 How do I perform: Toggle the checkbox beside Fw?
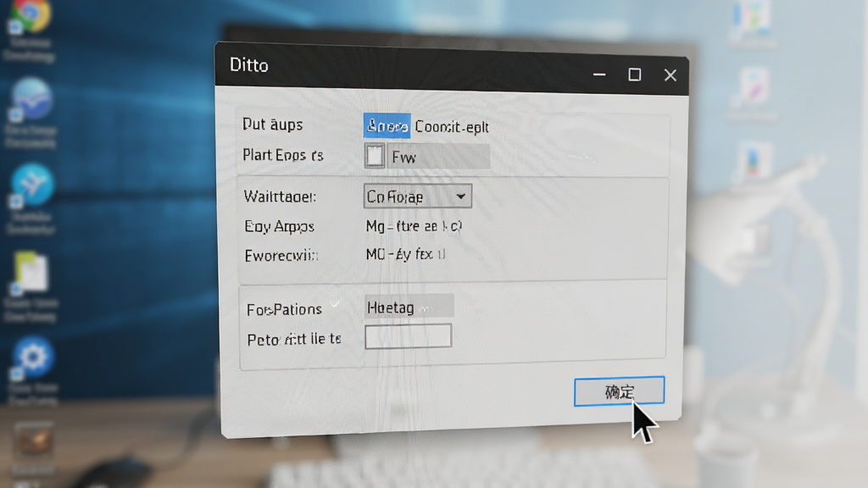pyautogui.click(x=374, y=156)
